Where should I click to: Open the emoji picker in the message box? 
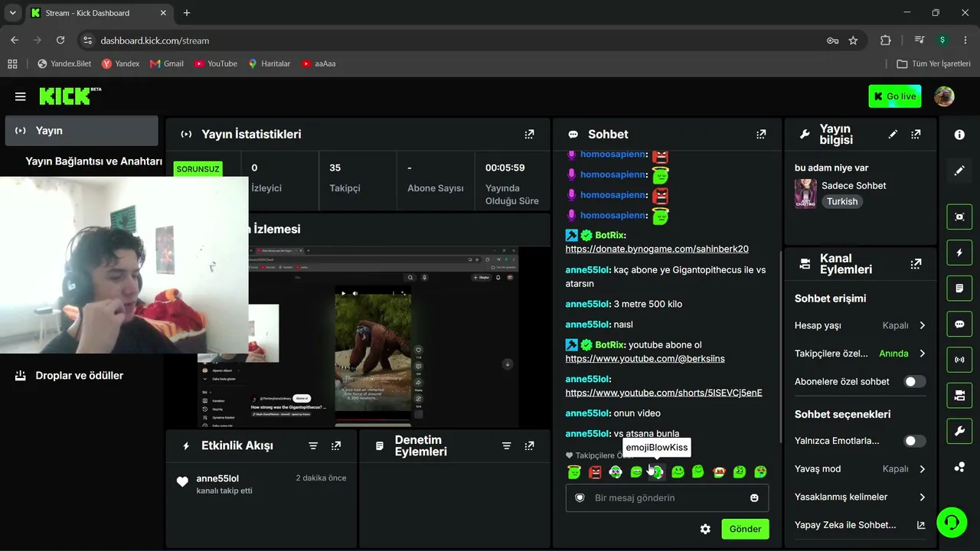point(754,497)
